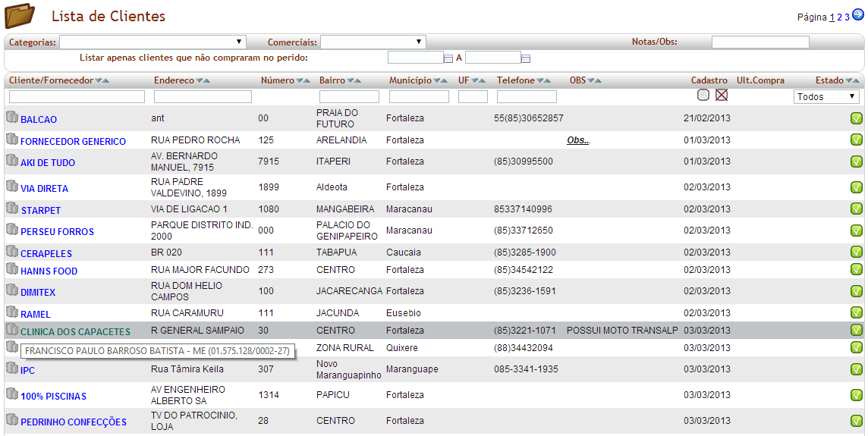Go to page 3
The width and height of the screenshot is (868, 436).
(x=848, y=17)
